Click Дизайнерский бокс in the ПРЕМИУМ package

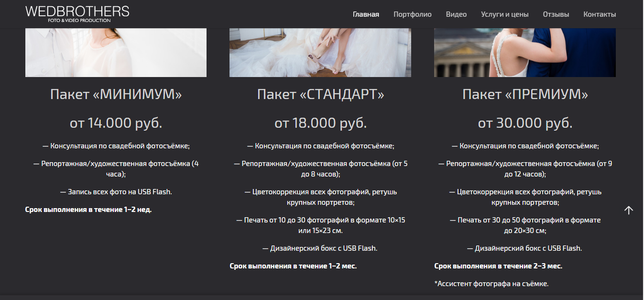pos(525,248)
